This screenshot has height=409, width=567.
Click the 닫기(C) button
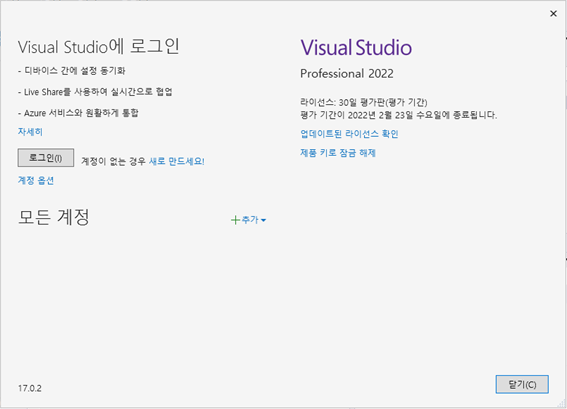pyautogui.click(x=522, y=384)
